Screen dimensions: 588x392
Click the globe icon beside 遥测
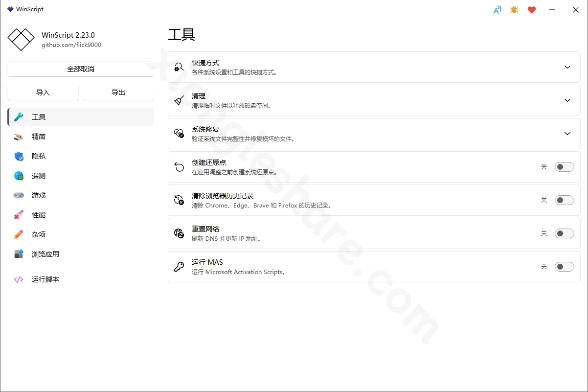(19, 176)
